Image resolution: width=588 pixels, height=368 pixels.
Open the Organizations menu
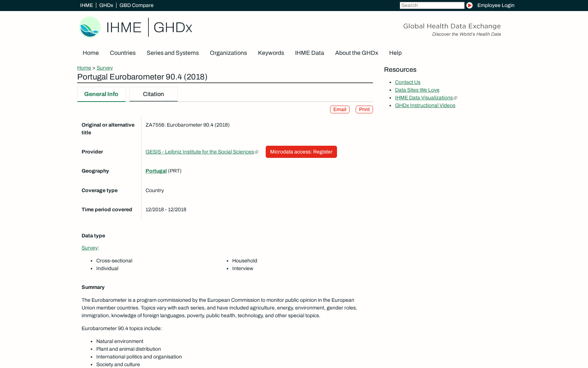point(228,53)
